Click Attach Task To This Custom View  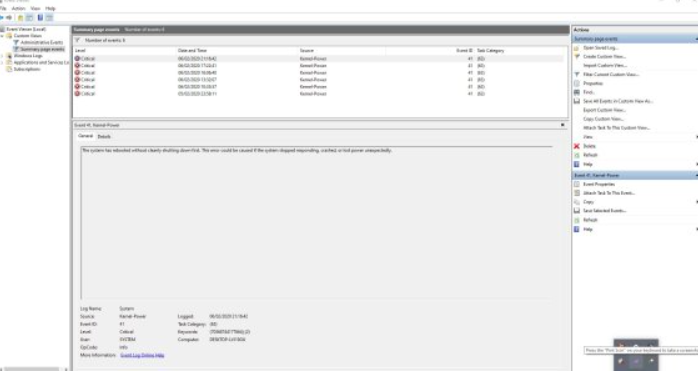pyautogui.click(x=617, y=128)
